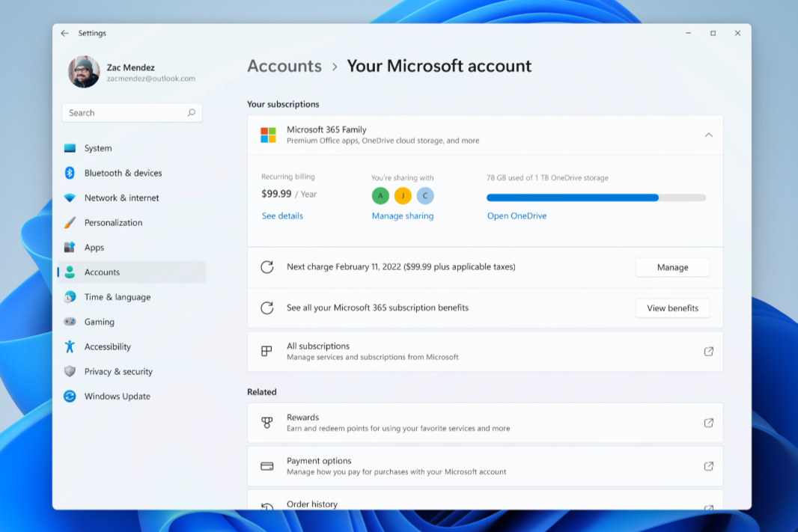Click the back arrow in Settings title bar
Viewport: 798px width, 532px height.
pos(64,34)
